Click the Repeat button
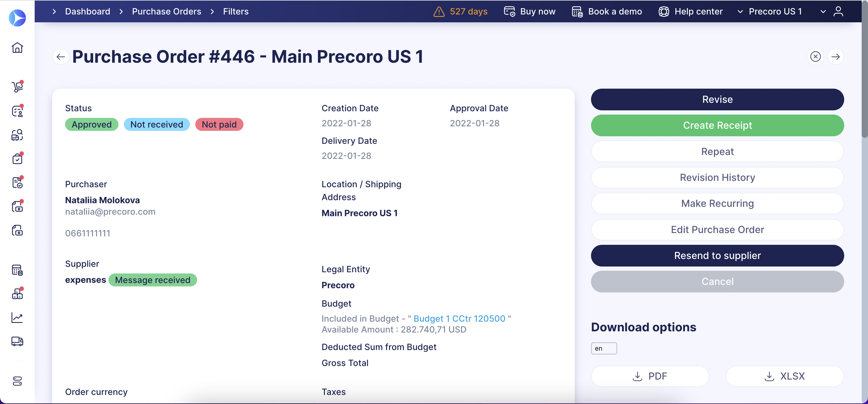The width and height of the screenshot is (868, 404). point(717,152)
